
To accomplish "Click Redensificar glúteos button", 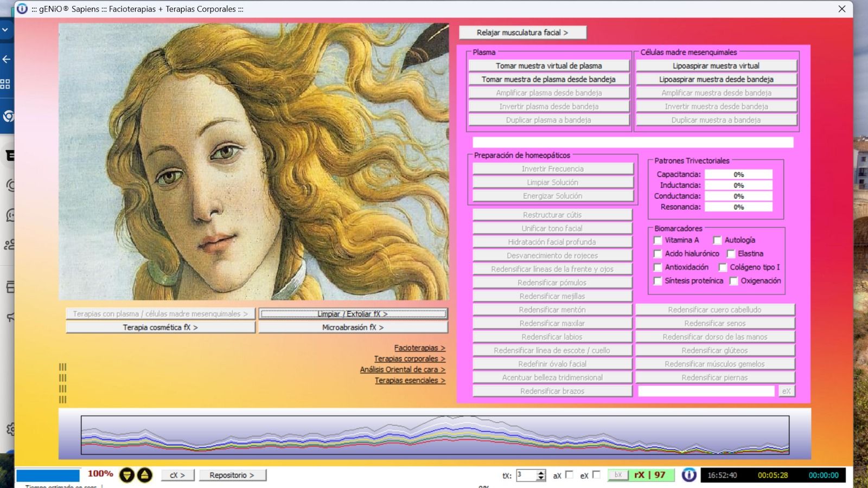I will click(x=715, y=350).
